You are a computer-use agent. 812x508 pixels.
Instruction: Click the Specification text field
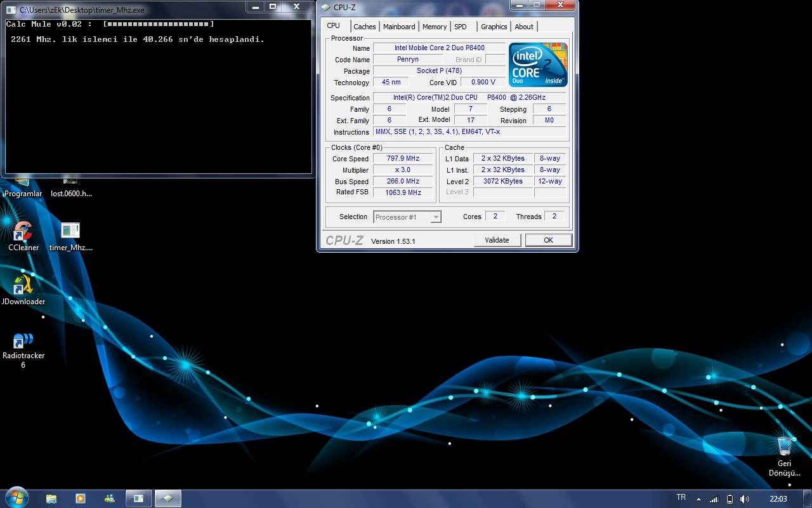[x=469, y=97]
